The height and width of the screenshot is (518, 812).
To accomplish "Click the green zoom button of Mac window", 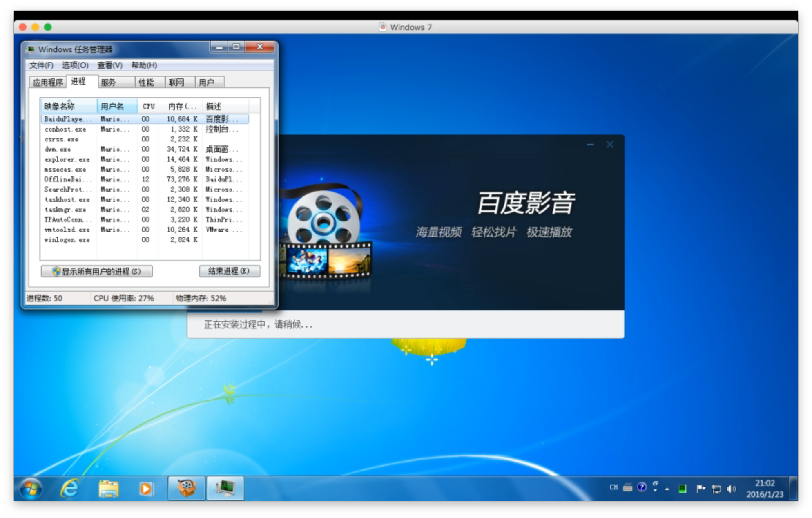I will pyautogui.click(x=48, y=27).
